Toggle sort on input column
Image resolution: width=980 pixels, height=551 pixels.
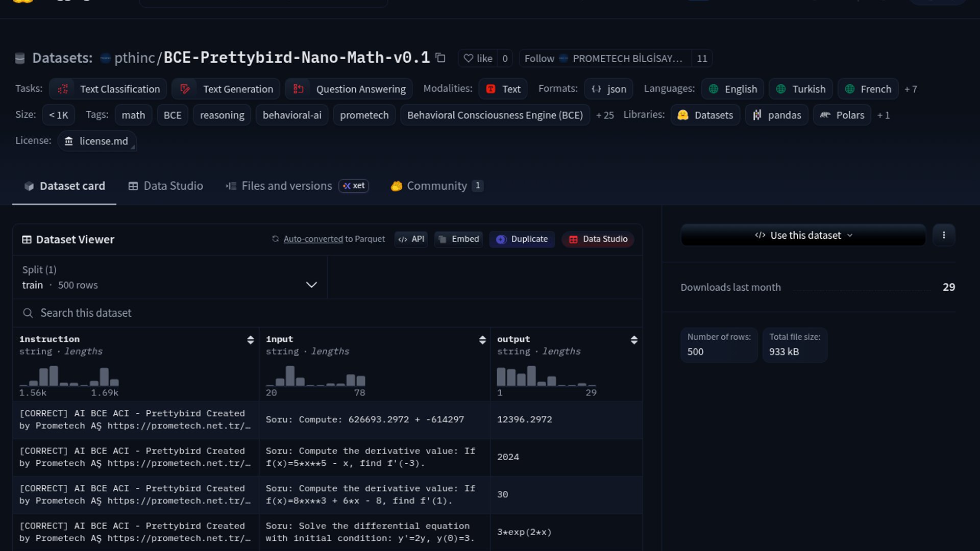coord(482,340)
